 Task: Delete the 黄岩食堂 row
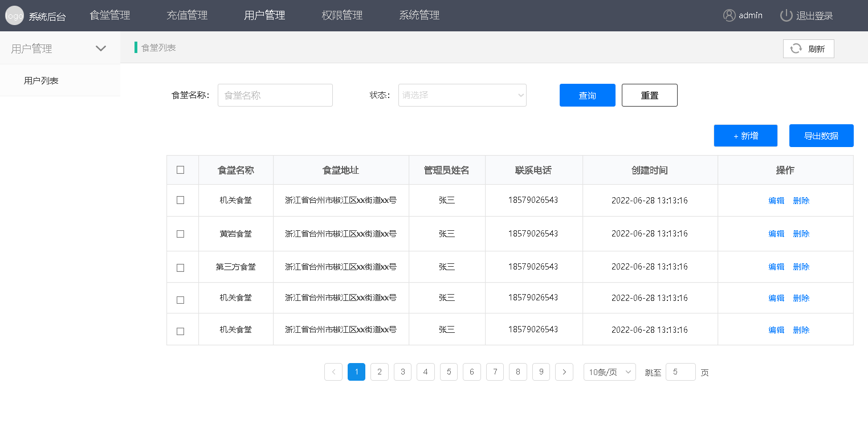point(801,234)
